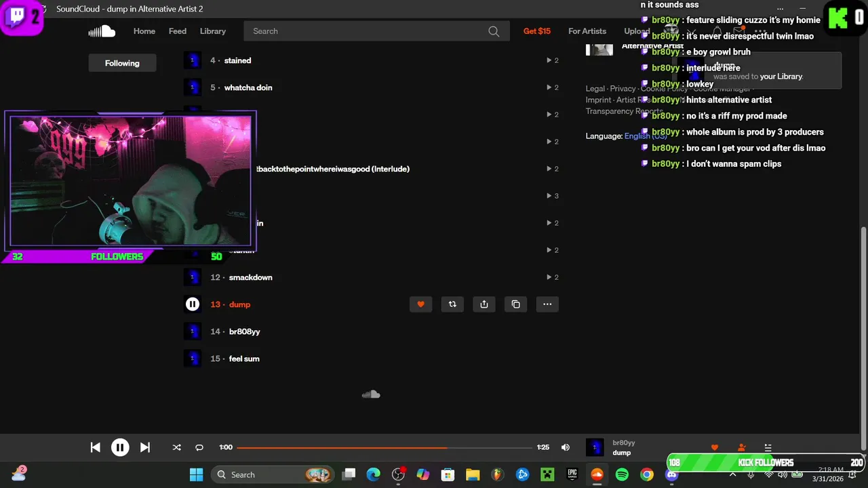Open the For Artists page
This screenshot has height=488, width=868.
[x=587, y=31]
